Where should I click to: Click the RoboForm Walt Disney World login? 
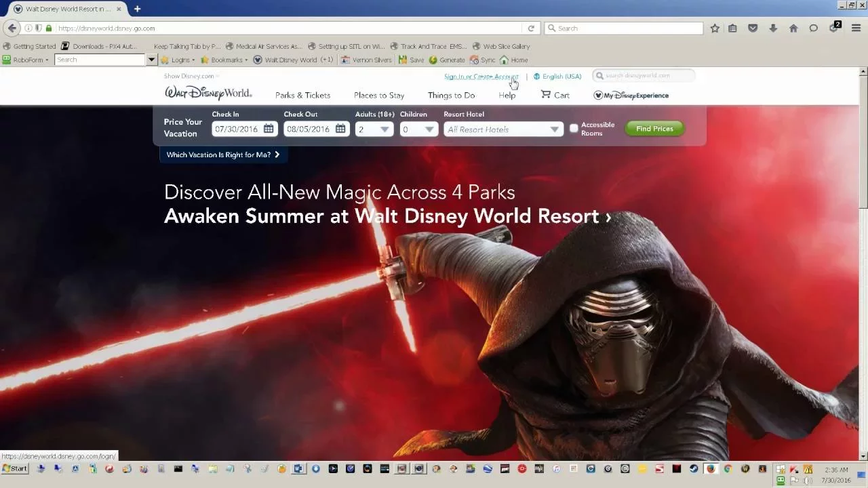(x=293, y=60)
